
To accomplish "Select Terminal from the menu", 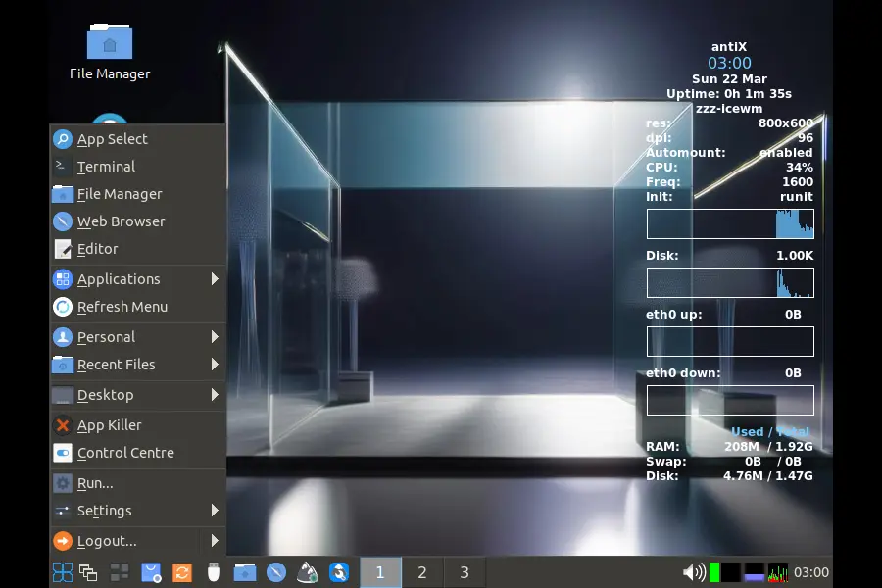I will pyautogui.click(x=106, y=166).
